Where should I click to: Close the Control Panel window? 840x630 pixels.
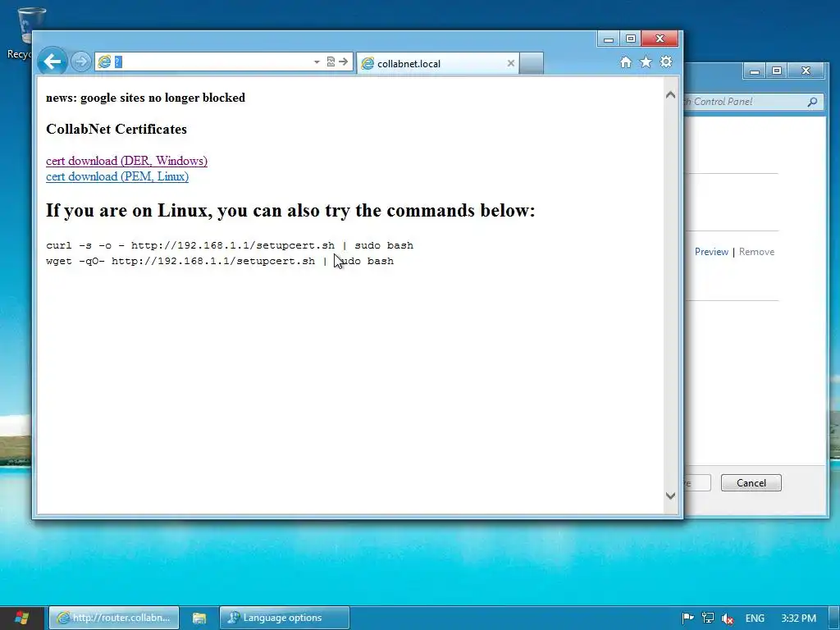(x=806, y=71)
